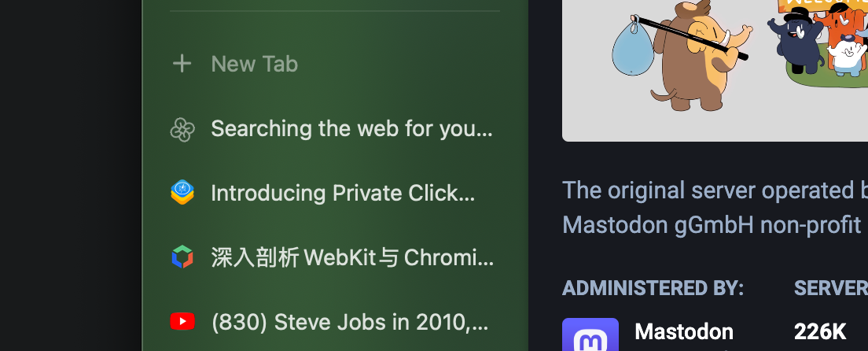
Task: Click the plus icon beside New Tab
Action: click(x=182, y=64)
